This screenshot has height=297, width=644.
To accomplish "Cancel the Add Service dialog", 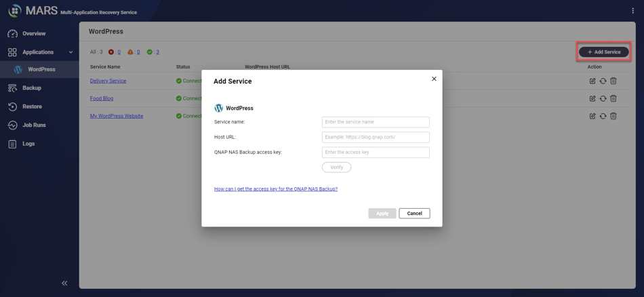I will (x=414, y=214).
